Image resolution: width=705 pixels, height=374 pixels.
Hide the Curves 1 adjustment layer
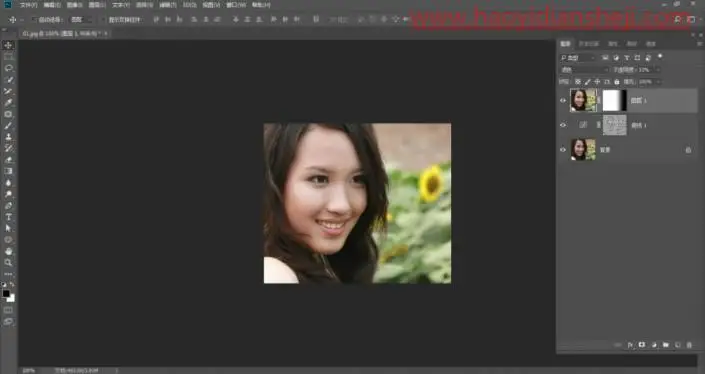coord(563,125)
